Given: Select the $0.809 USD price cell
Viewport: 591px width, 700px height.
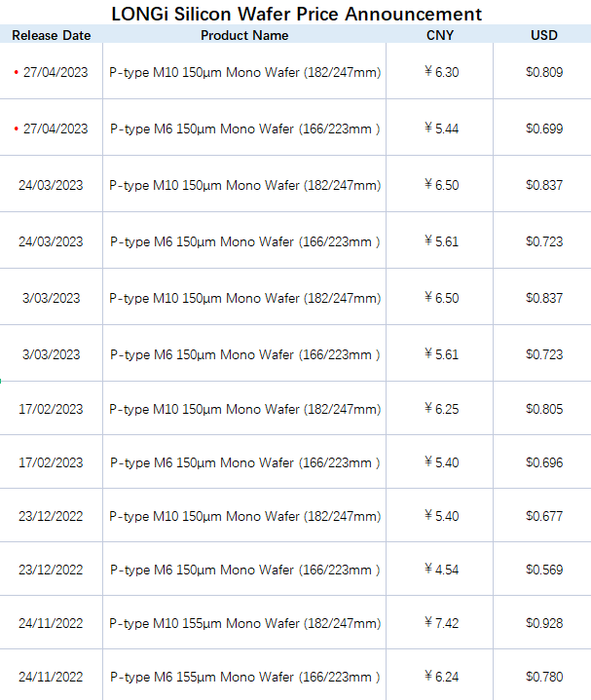Looking at the screenshot, I should click(544, 72).
